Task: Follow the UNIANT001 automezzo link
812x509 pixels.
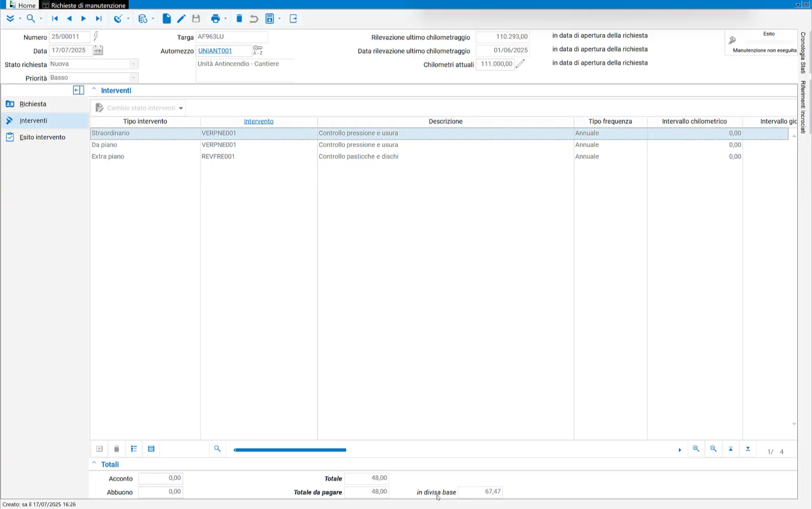Action: [x=215, y=51]
